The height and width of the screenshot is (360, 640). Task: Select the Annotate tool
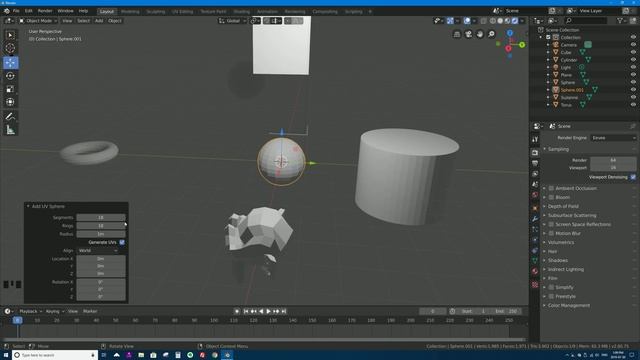coord(10,117)
